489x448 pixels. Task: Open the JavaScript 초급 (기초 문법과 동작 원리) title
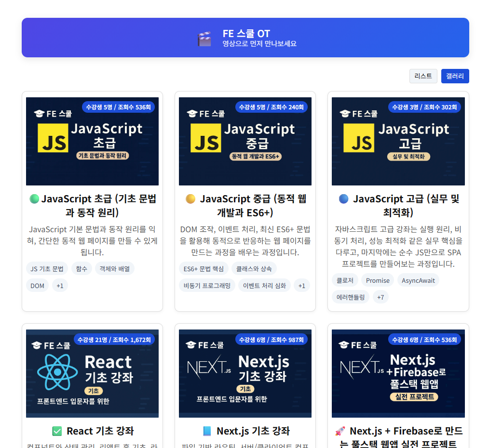[92, 206]
